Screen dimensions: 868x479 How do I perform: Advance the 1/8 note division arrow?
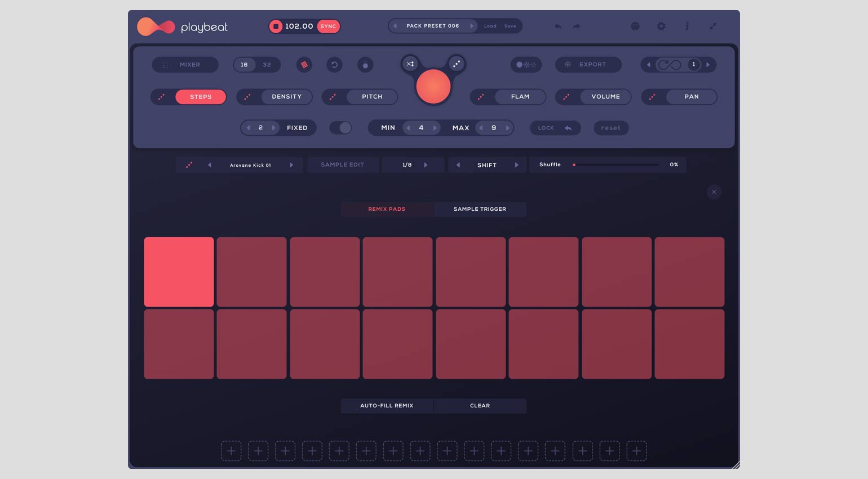click(x=426, y=165)
